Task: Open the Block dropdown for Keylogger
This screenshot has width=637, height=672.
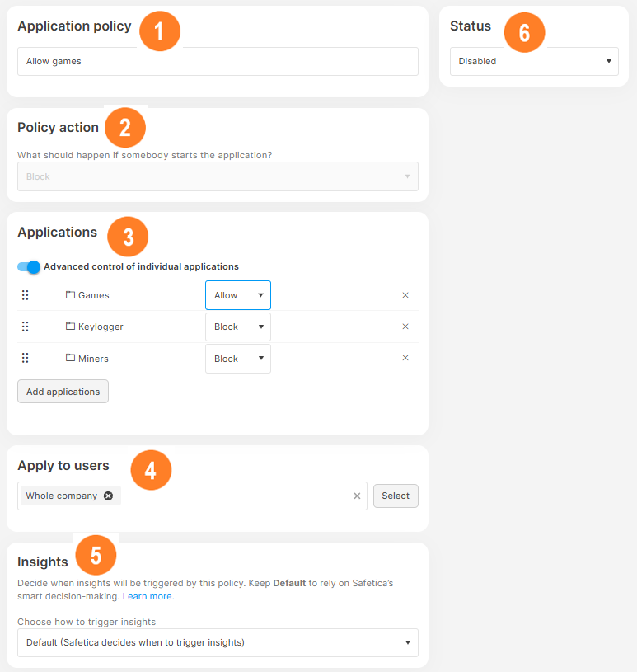Action: point(237,326)
